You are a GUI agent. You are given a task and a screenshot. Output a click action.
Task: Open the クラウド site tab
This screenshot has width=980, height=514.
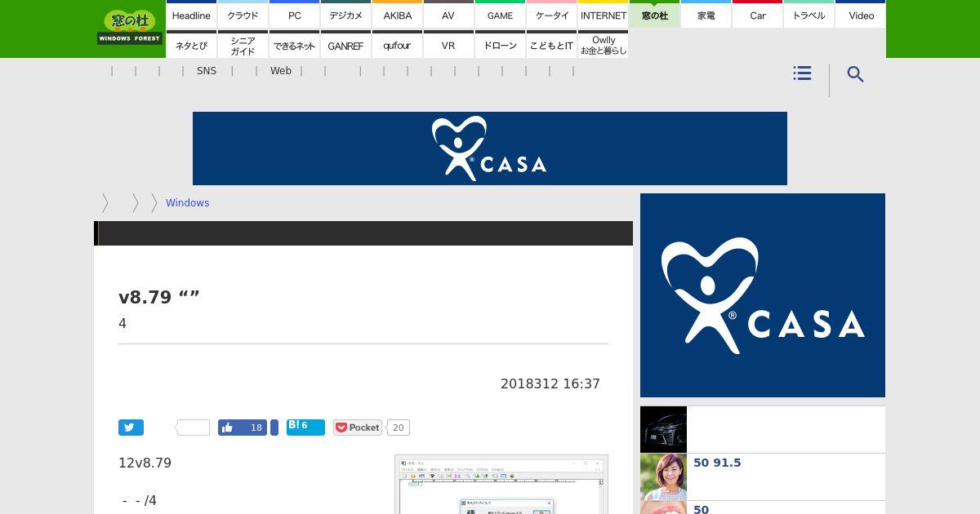[x=243, y=14]
